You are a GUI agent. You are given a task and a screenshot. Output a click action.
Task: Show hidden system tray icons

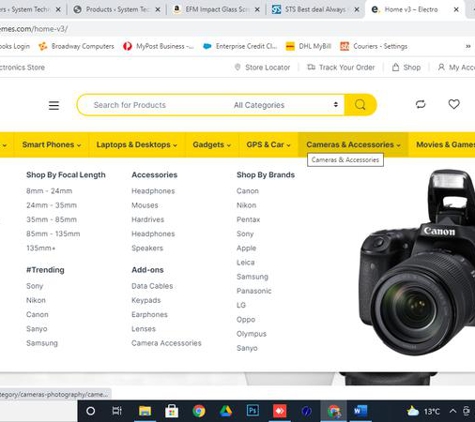453,411
